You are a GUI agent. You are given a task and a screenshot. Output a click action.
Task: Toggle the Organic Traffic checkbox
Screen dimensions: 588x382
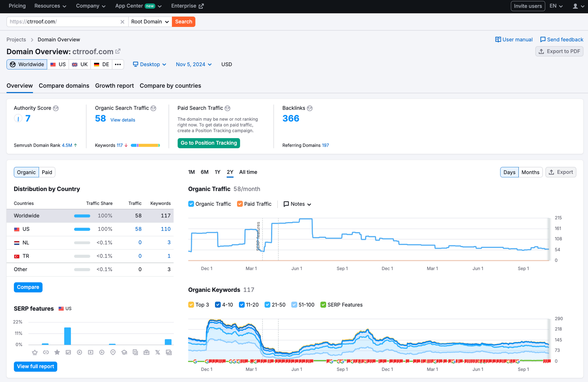pyautogui.click(x=191, y=204)
